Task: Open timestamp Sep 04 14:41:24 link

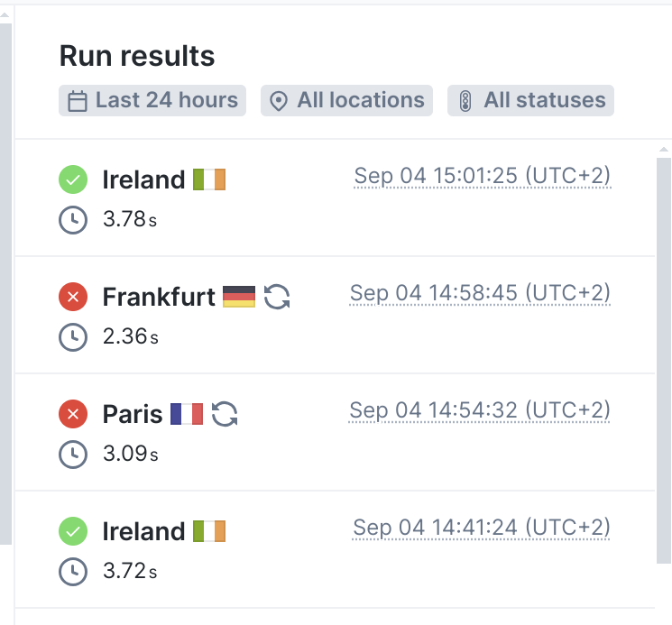Action: [482, 528]
